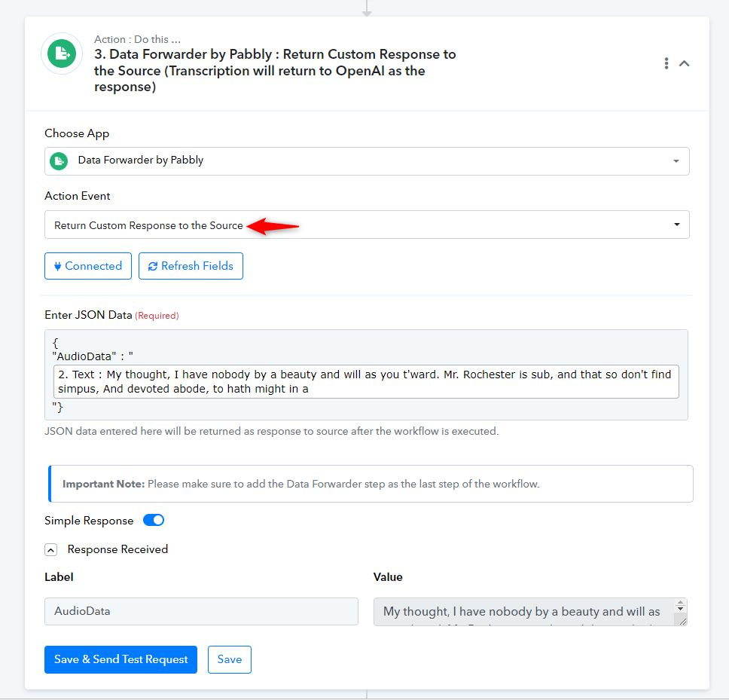Click the Important Note notice text
This screenshot has height=700, width=729.
[300, 484]
